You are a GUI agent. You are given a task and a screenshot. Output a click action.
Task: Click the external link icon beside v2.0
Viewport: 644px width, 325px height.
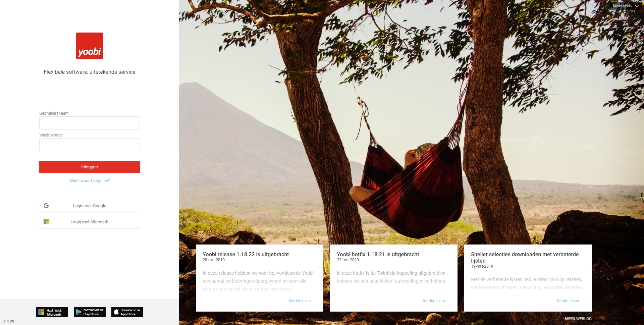[x=12, y=322]
